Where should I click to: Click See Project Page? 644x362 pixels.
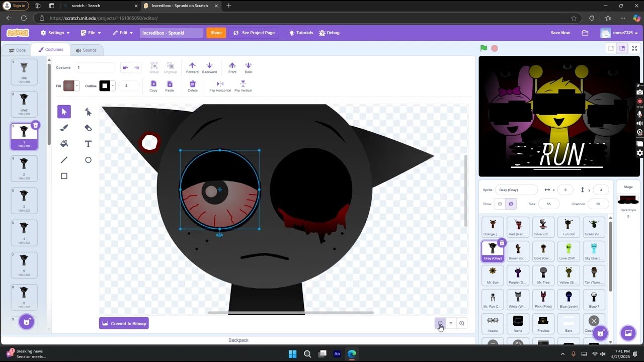(254, 33)
